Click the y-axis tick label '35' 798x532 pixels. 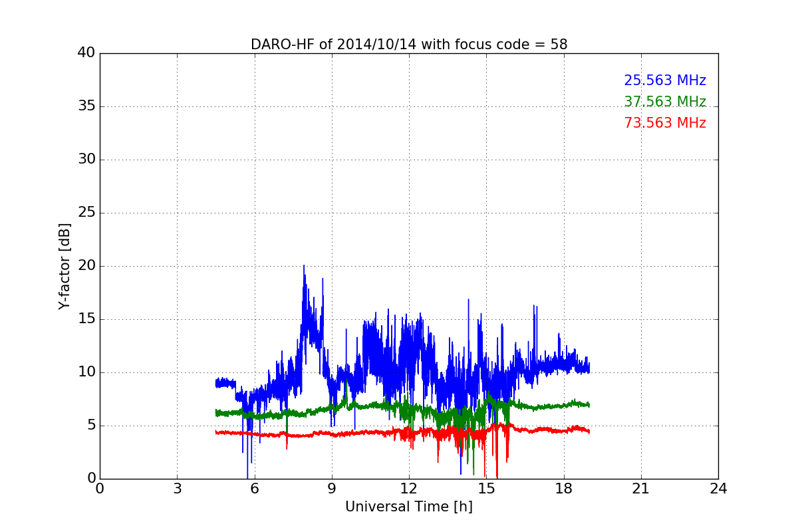point(86,106)
